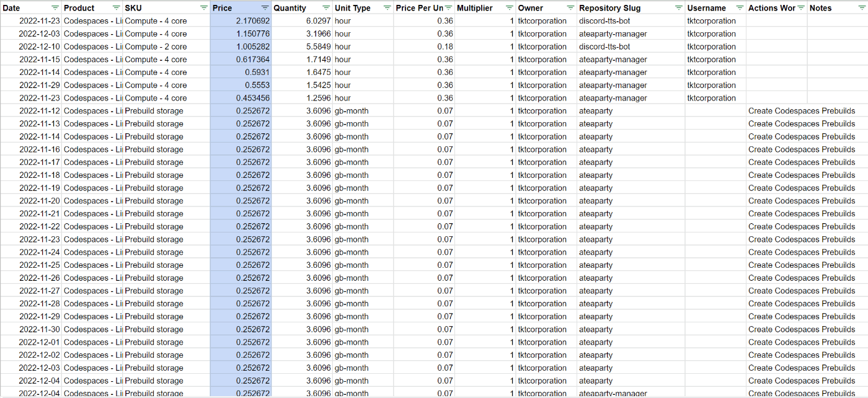Select the price cell 1.005282
868x398 pixels.
[241, 46]
